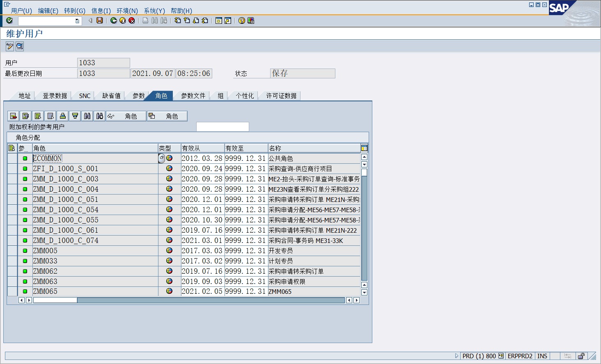601x364 pixels.
Task: Click the green status indicator for ZMM005
Action: pos(25,250)
